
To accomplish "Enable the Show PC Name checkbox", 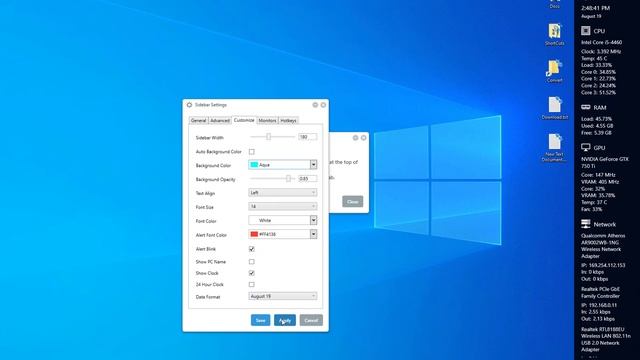I will point(251,262).
